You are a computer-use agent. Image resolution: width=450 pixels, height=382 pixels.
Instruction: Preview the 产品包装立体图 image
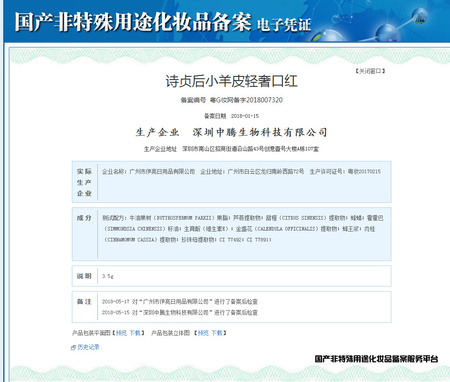pos(203,333)
